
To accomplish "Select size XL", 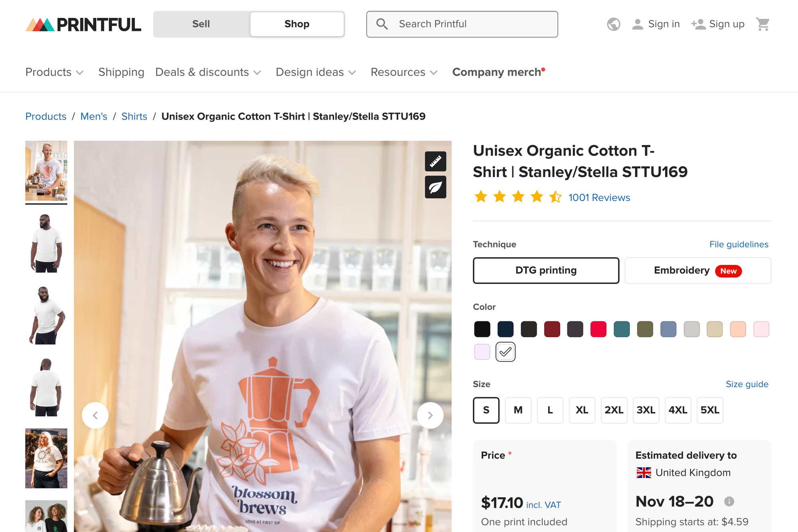I will click(x=582, y=410).
